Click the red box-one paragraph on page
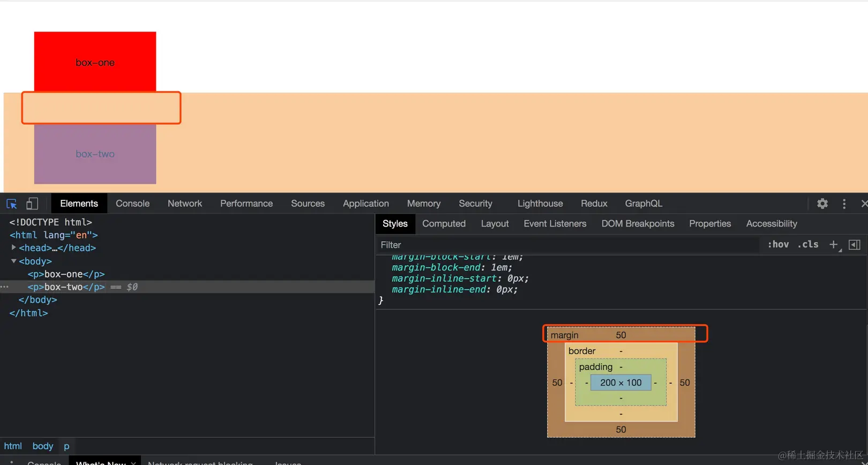The height and width of the screenshot is (465, 868). point(95,62)
